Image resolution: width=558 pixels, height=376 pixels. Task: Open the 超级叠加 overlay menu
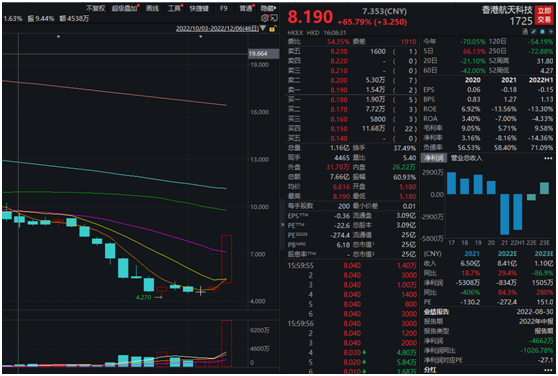[x=125, y=8]
